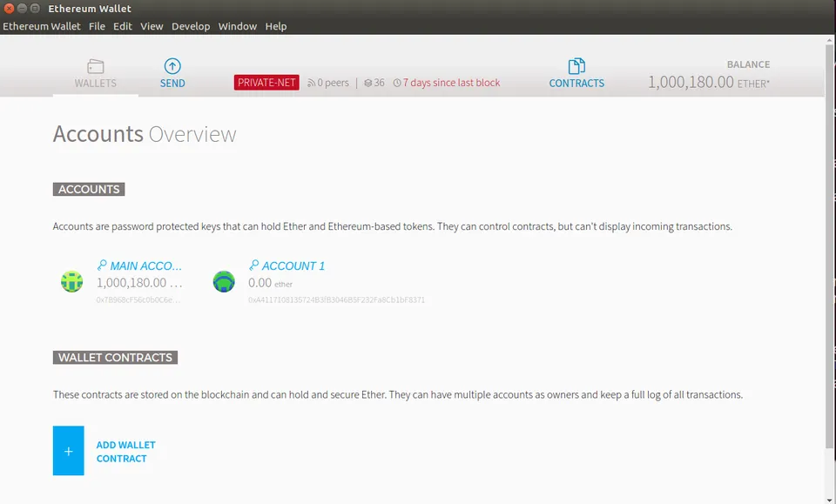Click the ACCOUNTS section header
This screenshot has height=504, width=836.
(89, 189)
